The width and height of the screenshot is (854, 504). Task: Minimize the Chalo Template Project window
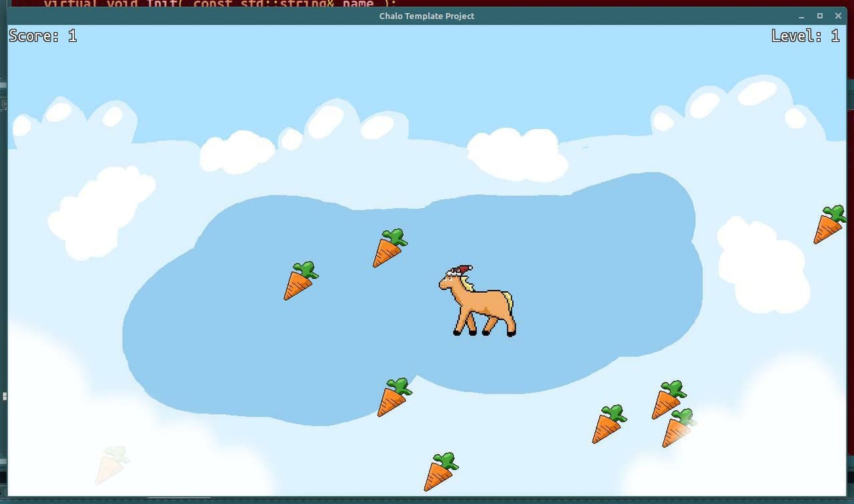(x=801, y=16)
